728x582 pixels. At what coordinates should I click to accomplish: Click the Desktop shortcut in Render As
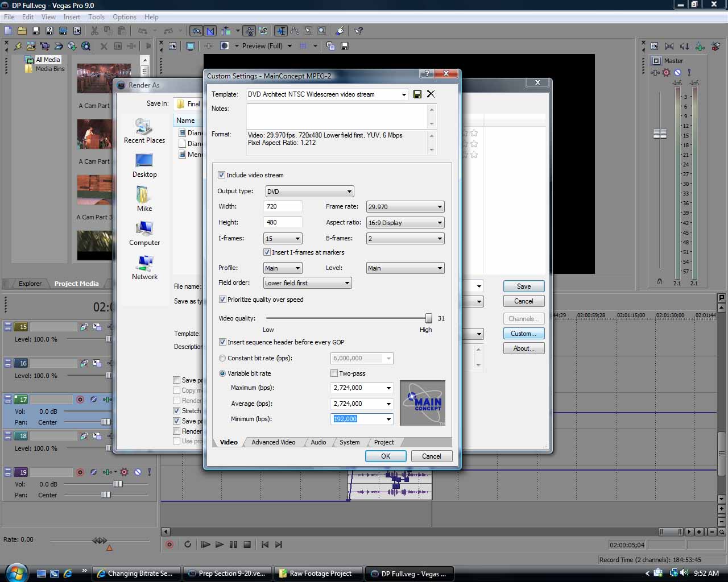coord(144,165)
